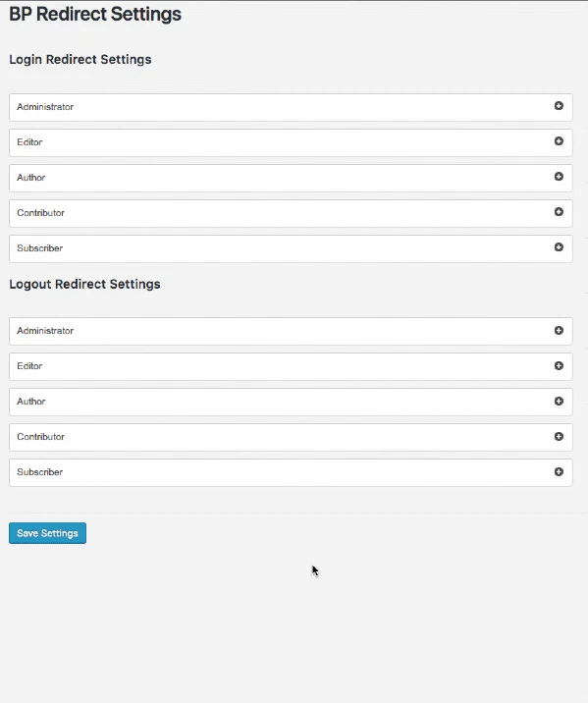Click the Save Settings button
The width and height of the screenshot is (588, 703).
[x=47, y=533]
